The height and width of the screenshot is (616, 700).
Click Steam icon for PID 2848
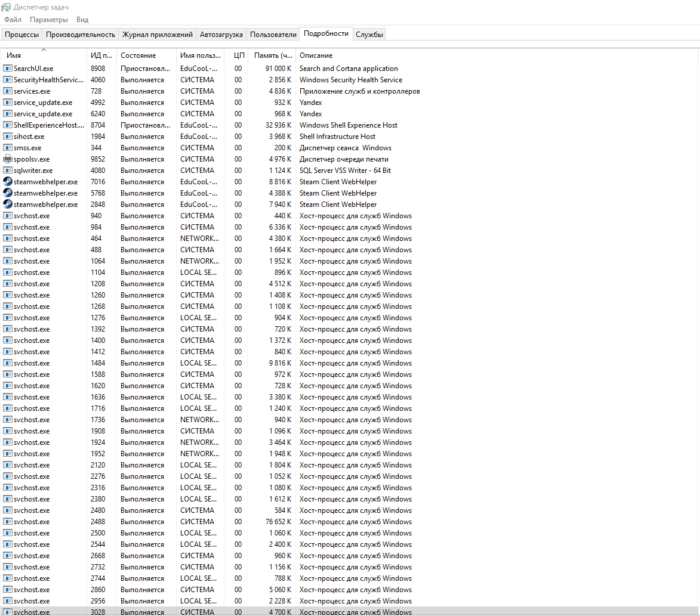8,205
